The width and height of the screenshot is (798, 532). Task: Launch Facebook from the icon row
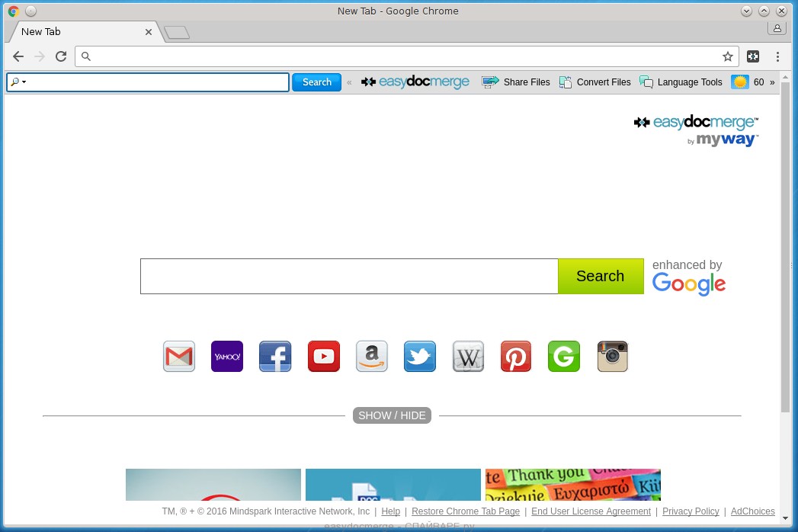click(x=274, y=356)
